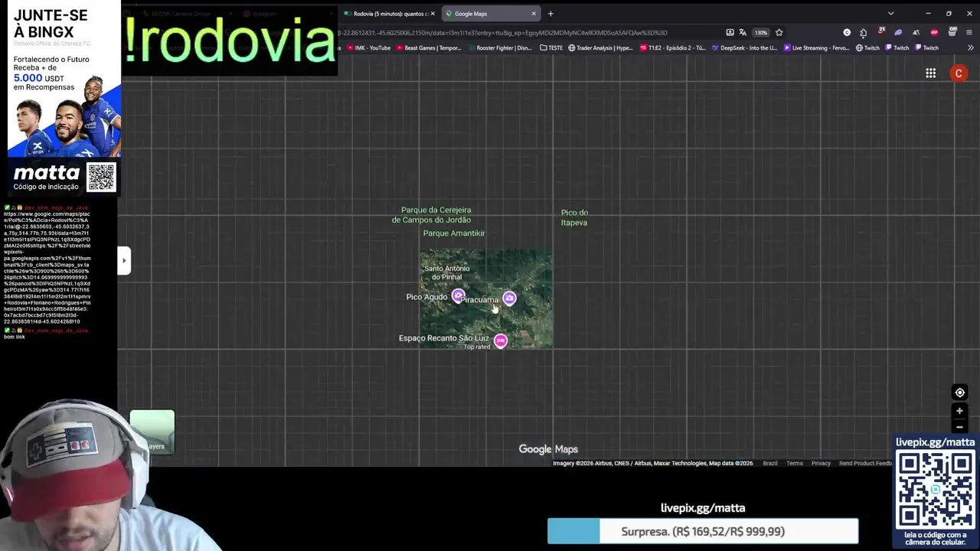Open the 'Trader Analysis | Hype...' bookmark
This screenshot has height=551, width=980.
600,47
